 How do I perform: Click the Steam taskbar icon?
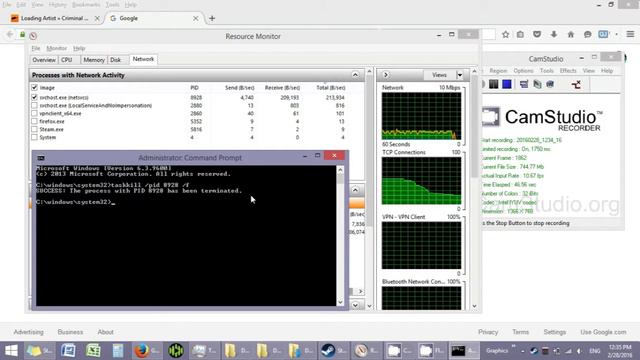tap(327, 351)
